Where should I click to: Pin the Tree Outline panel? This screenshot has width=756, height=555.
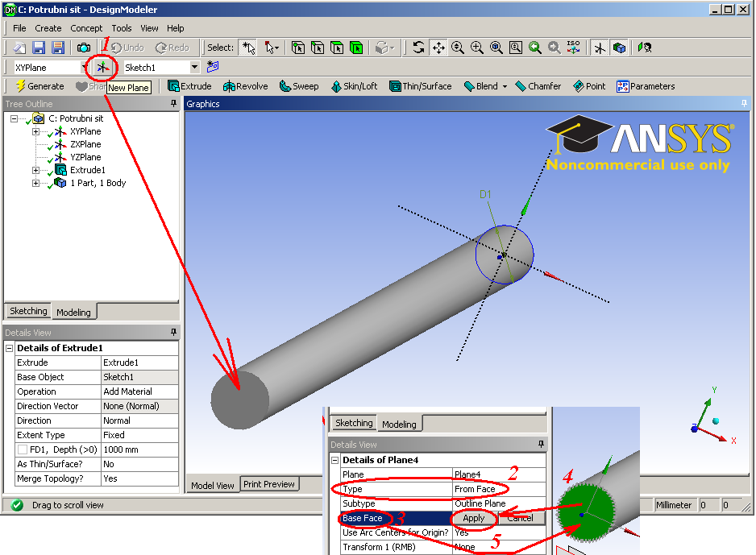coord(173,104)
